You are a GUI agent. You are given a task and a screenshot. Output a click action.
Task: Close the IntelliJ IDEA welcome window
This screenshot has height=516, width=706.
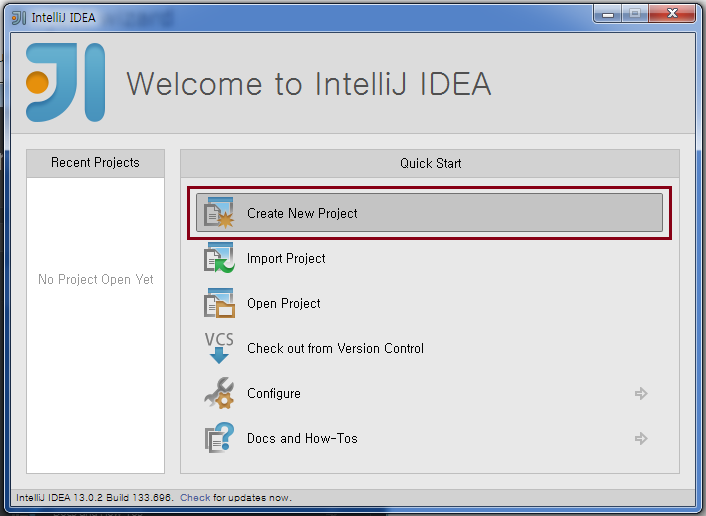point(672,14)
